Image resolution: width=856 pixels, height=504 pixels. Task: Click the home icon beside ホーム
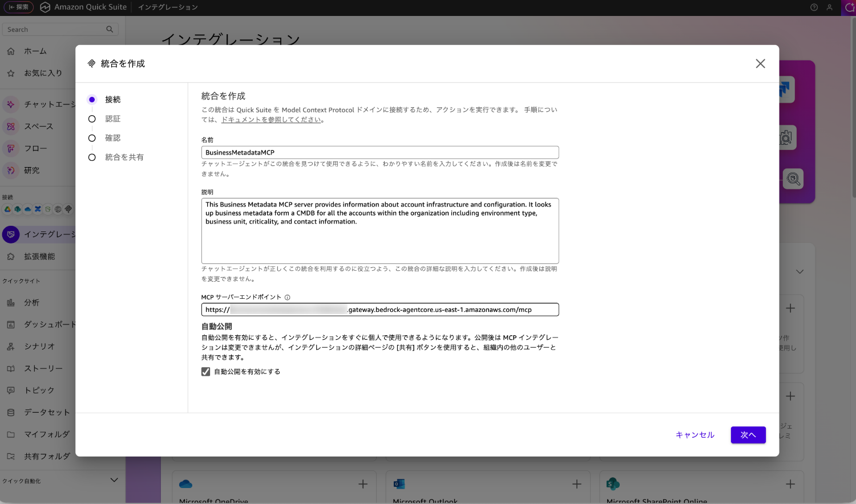pyautogui.click(x=11, y=51)
